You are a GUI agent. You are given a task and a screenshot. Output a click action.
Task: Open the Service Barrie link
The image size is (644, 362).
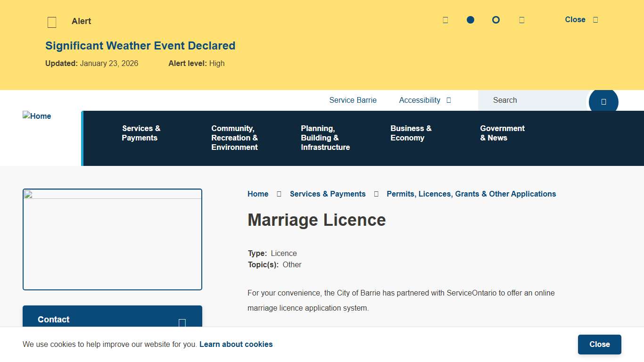coord(353,100)
